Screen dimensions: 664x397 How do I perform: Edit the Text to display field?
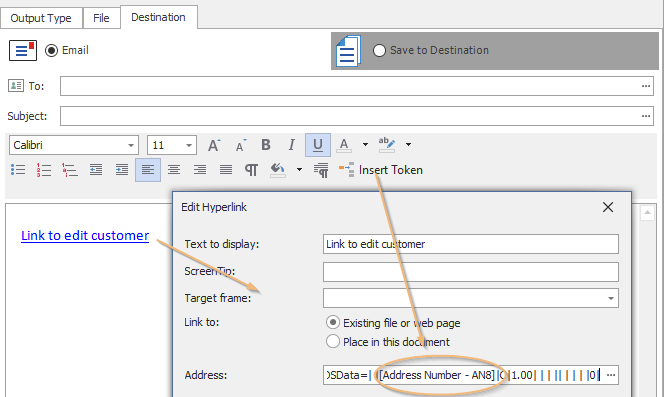tap(470, 244)
